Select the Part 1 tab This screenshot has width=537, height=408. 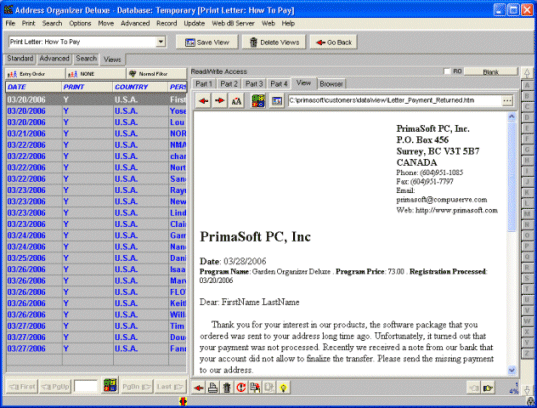pyautogui.click(x=204, y=84)
